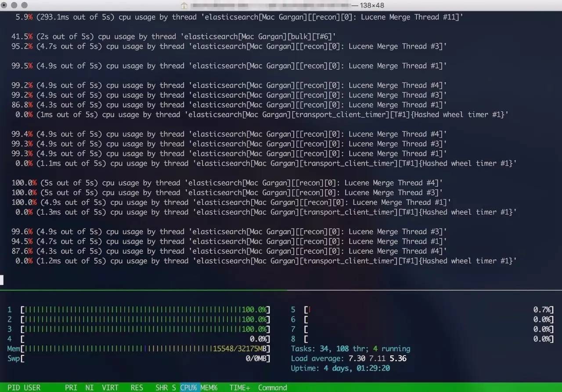This screenshot has height=392, width=562.
Task: Sort processes by MEM% column header
Action: 209,388
